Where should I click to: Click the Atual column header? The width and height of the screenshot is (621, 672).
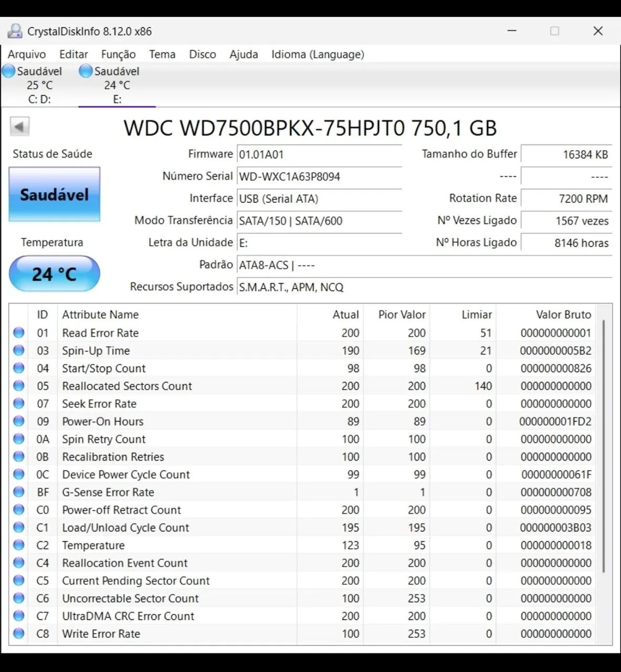tap(330, 314)
